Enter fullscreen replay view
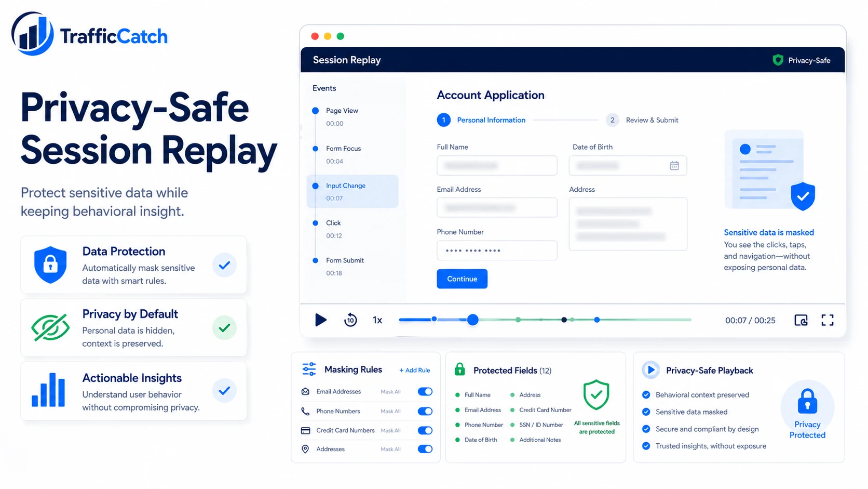Screen dimensions: 868x489 [828, 320]
